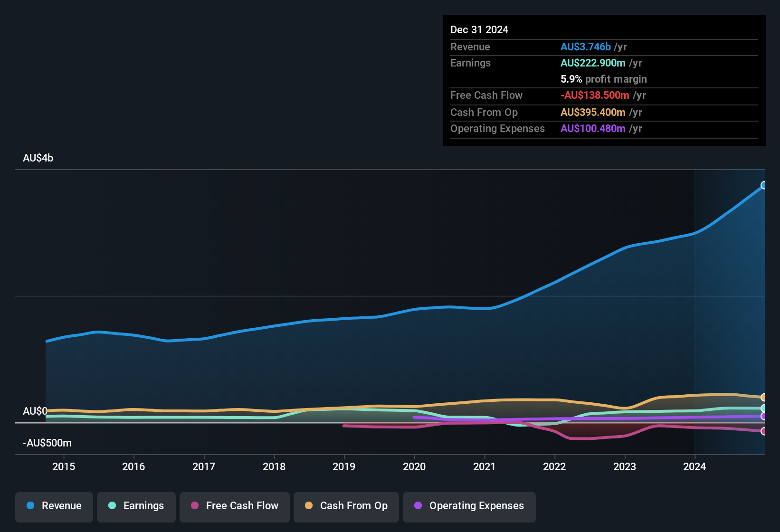The image size is (780, 532).
Task: Click the 2017 x-axis label
Action: 204,467
